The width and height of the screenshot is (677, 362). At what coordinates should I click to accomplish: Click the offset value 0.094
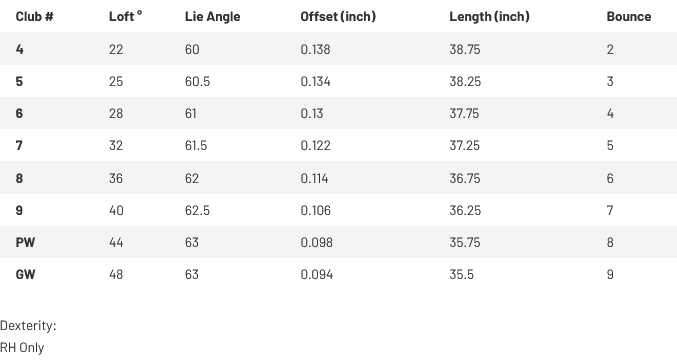(316, 274)
